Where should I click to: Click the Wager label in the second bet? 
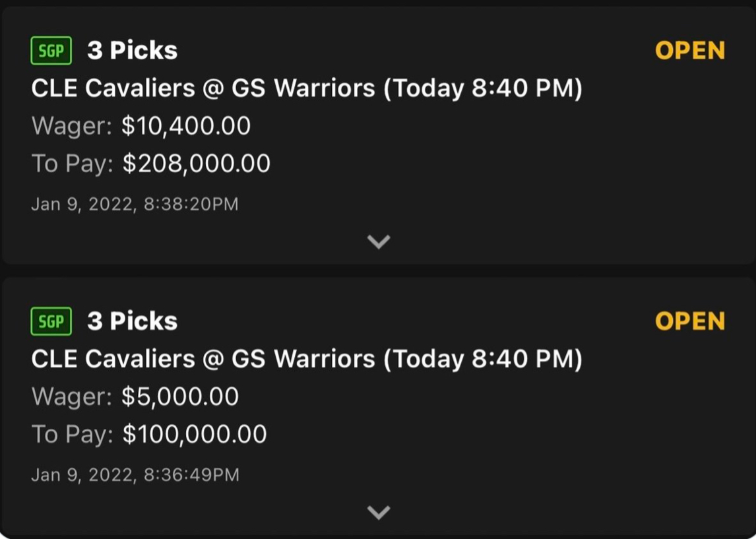(71, 396)
